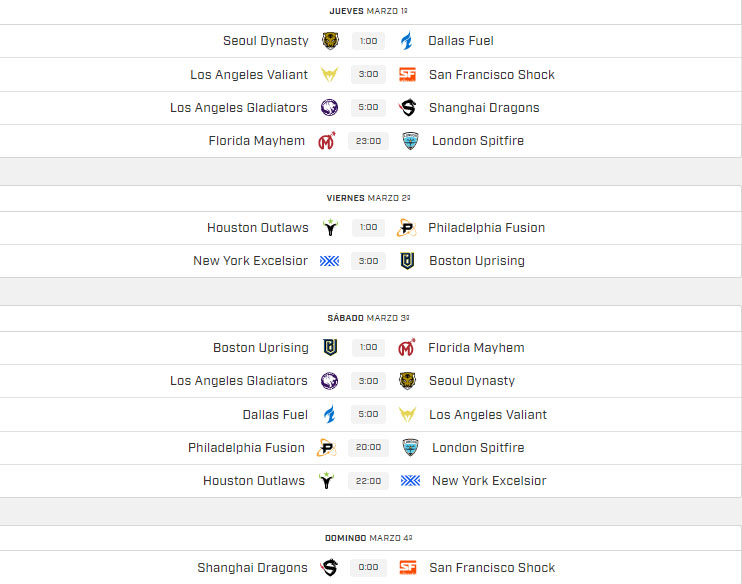Click Boston Uprising logo in Sábado 1:00 match
The width and height of the screenshot is (742, 584).
click(330, 348)
